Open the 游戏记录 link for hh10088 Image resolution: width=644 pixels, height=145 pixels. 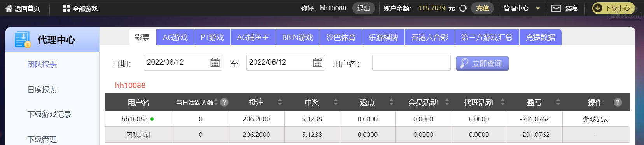tap(596, 119)
